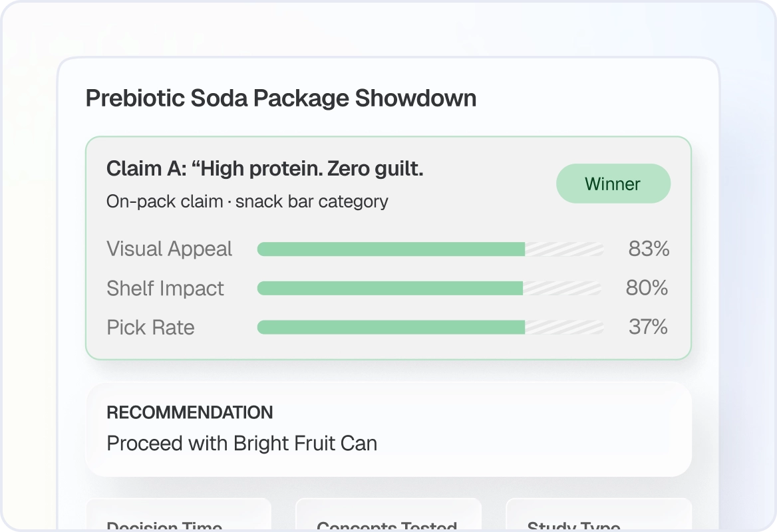Click the Pick Rate progress bar
Viewport: 777px width, 532px height.
(430, 327)
